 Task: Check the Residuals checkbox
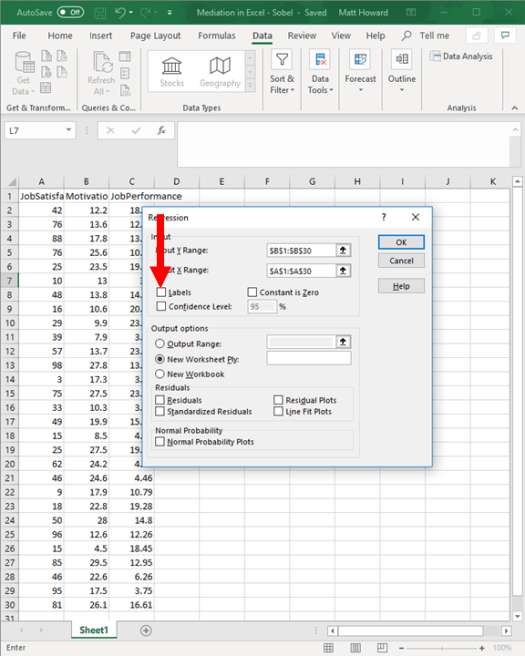pos(159,400)
